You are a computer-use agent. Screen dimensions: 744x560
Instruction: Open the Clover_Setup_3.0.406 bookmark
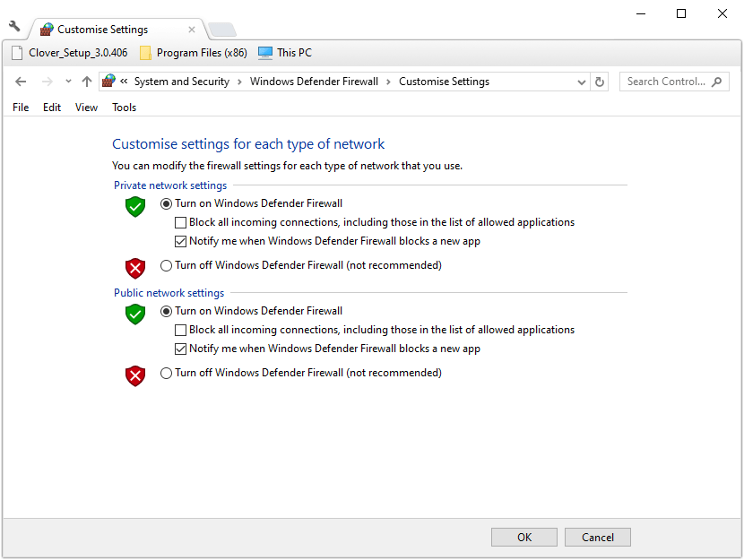pyautogui.click(x=69, y=53)
